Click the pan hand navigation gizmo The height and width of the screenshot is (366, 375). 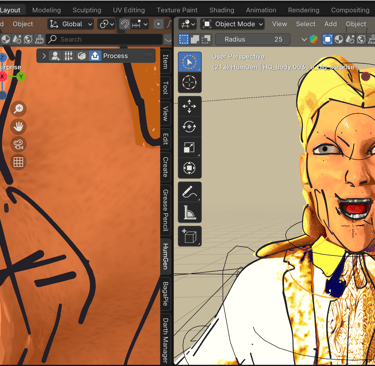(x=18, y=127)
